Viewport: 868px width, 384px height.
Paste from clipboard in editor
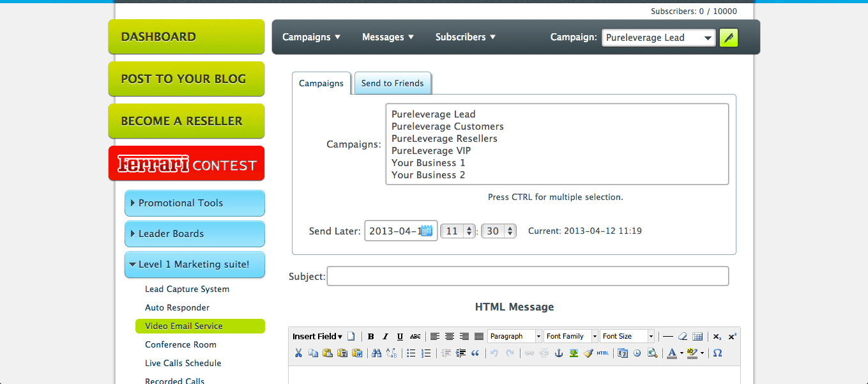click(328, 353)
